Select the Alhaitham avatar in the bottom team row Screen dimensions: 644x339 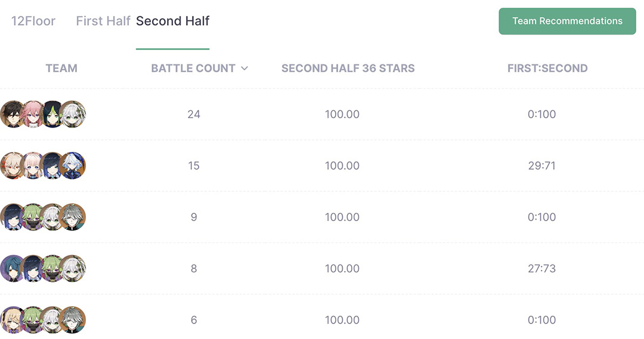pyautogui.click(x=74, y=320)
